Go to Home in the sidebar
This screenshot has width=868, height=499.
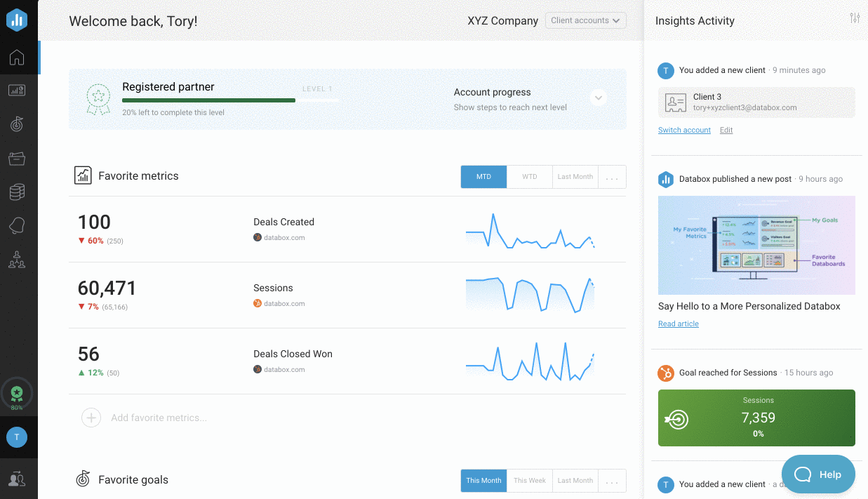(x=17, y=58)
